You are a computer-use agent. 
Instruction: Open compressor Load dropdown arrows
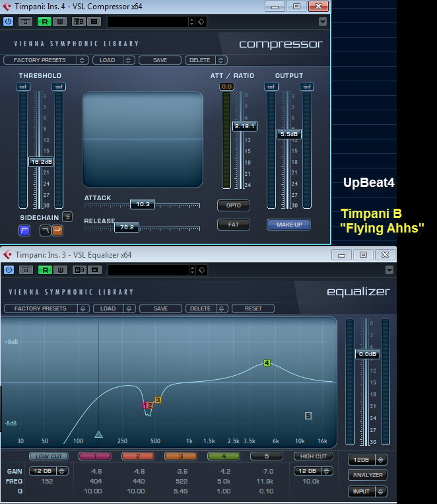pos(129,60)
